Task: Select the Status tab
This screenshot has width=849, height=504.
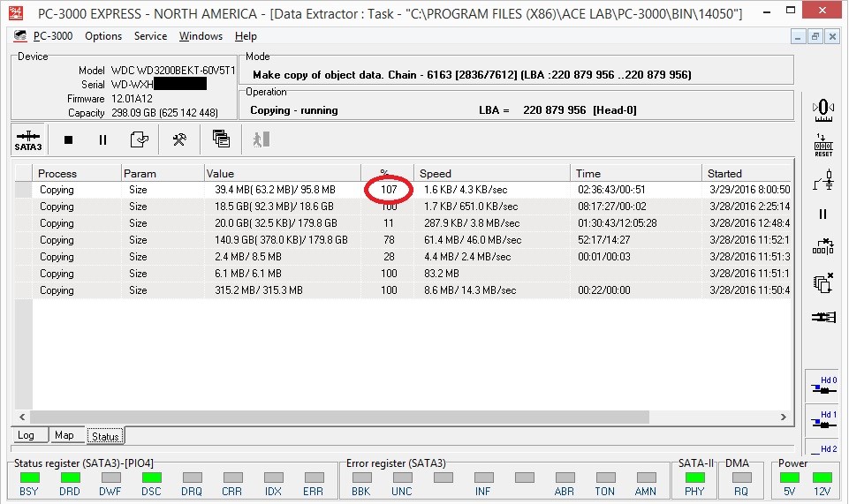Action: [106, 436]
